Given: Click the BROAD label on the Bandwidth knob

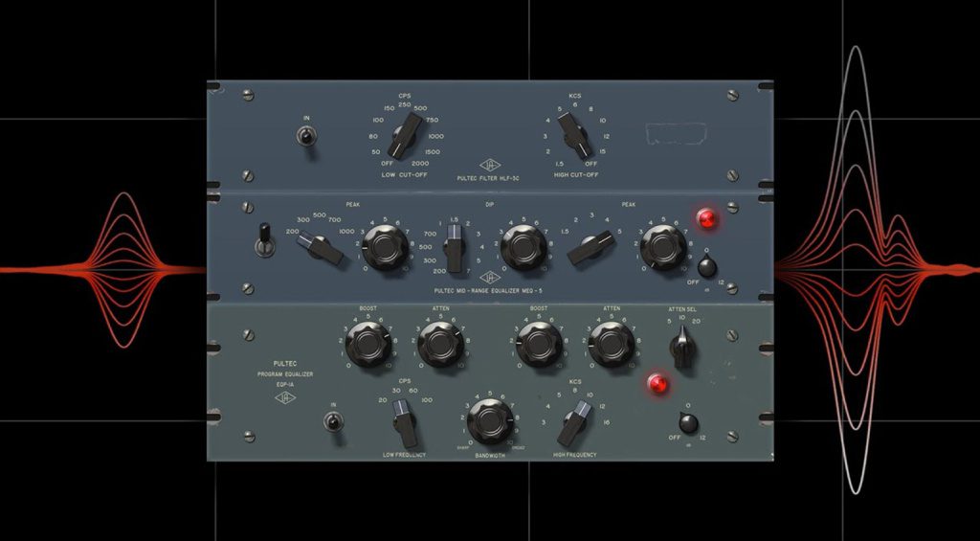Looking at the screenshot, I should [x=518, y=448].
